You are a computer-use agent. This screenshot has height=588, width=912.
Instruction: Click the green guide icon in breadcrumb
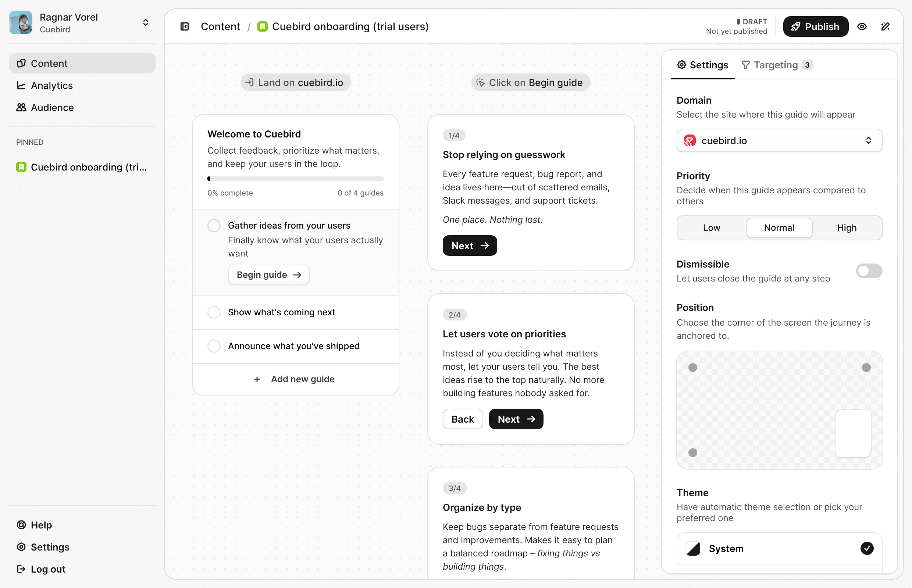(x=263, y=26)
